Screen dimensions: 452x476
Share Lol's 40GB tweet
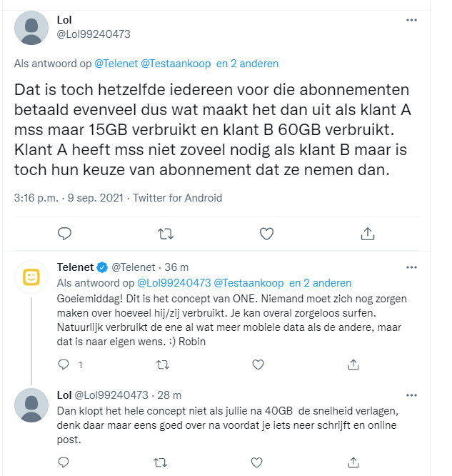[x=353, y=462]
